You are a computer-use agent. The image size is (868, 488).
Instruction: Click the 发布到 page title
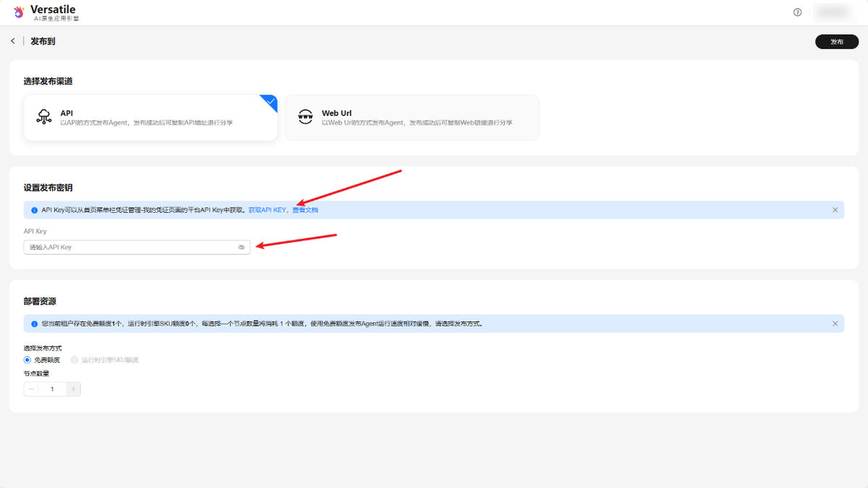[43, 41]
